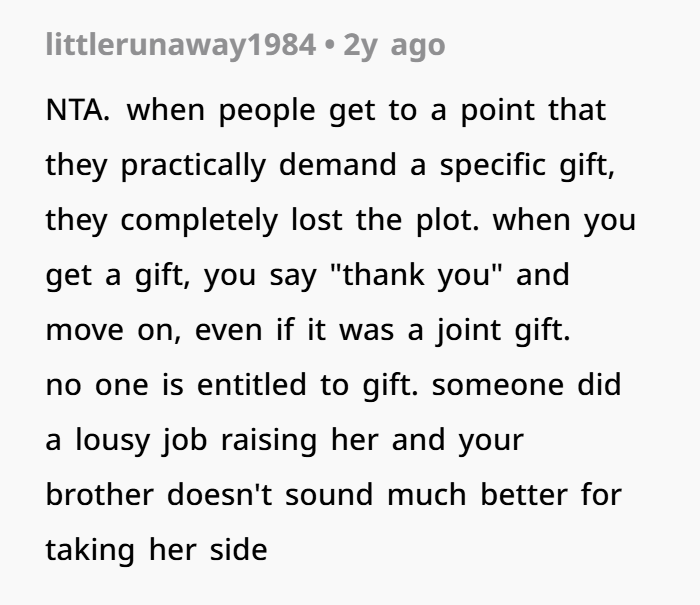Viewport: 700px width, 605px height.
Task: Click the "2y ago" comment timestamp
Action: (x=394, y=45)
